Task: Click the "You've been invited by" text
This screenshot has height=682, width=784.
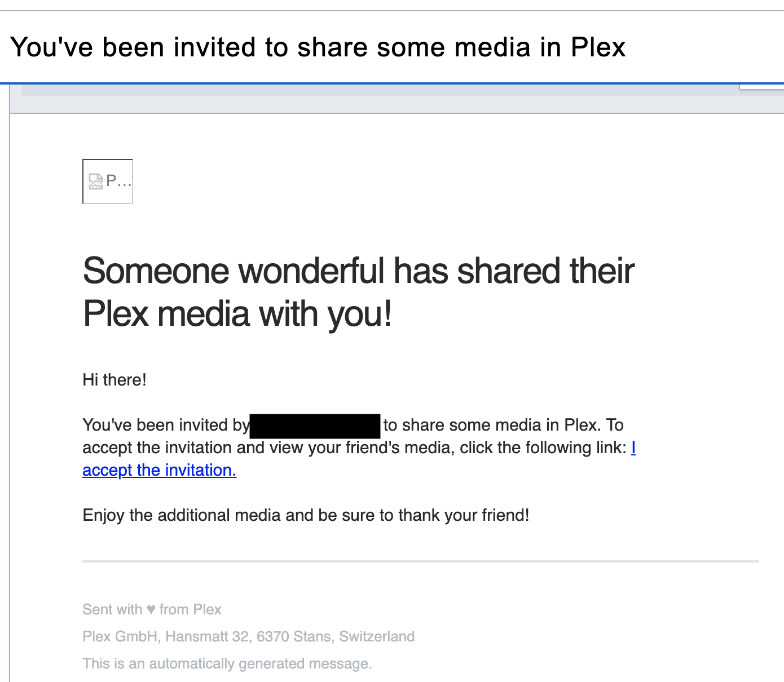Action: pyautogui.click(x=165, y=425)
